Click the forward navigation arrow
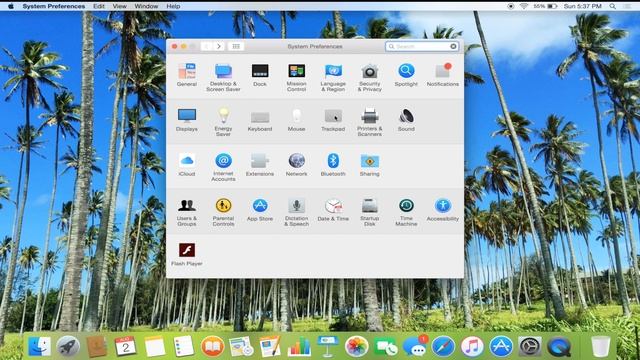Screen dimensions: 640x360 point(219,47)
